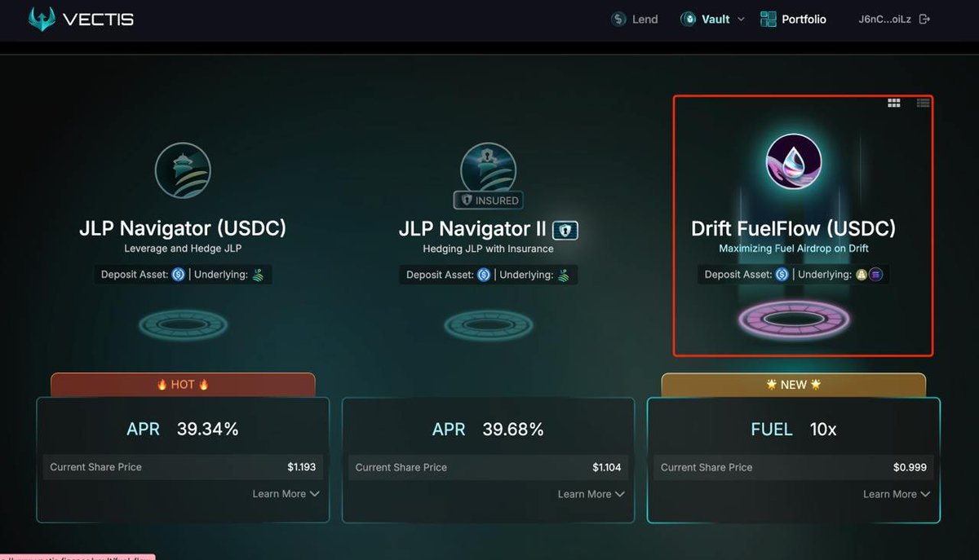
Task: Click the USDC deposit asset icon under JLP Navigator
Action: pos(178,275)
